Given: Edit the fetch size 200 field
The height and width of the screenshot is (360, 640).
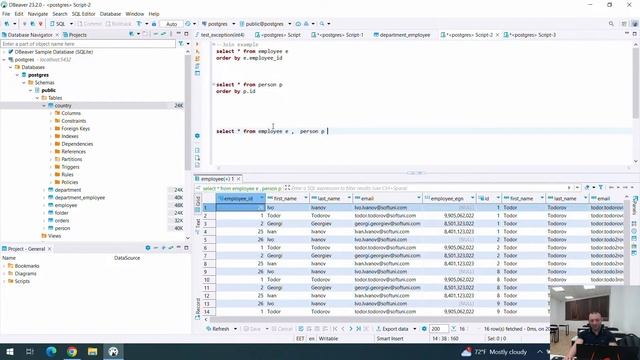Looking at the screenshot, I should tap(438, 329).
